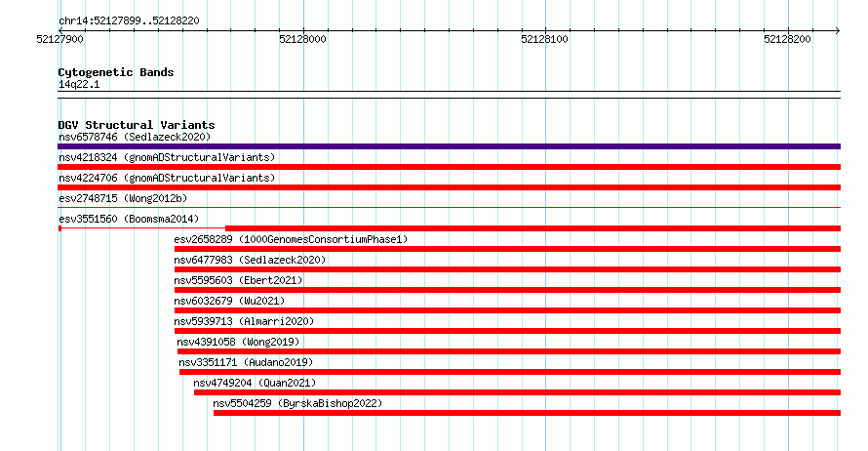Click the red bar under nsv6477983
This screenshot has width=868, height=451.
click(x=507, y=269)
